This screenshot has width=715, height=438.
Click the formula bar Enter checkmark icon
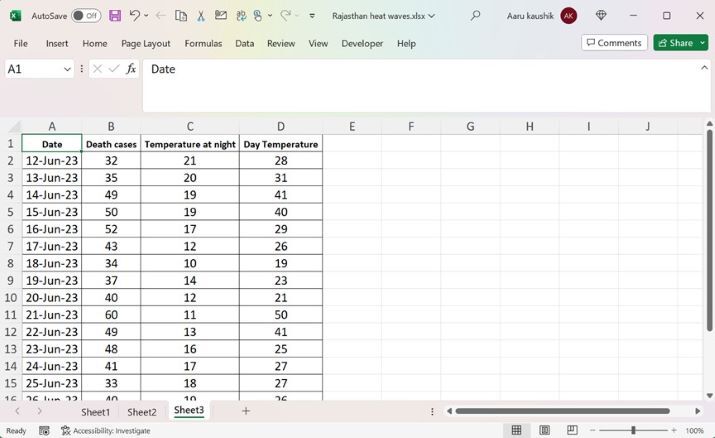pyautogui.click(x=114, y=69)
